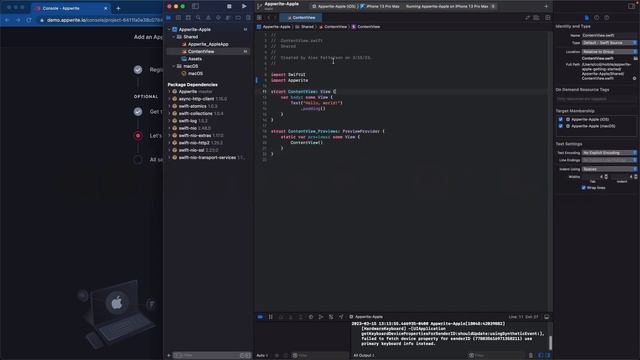640x360 pixels.
Task: Open the file Type dropdown
Action: tap(609, 43)
